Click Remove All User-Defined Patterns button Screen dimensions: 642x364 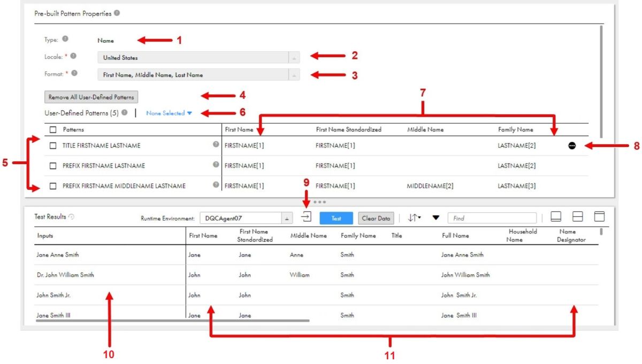91,97
